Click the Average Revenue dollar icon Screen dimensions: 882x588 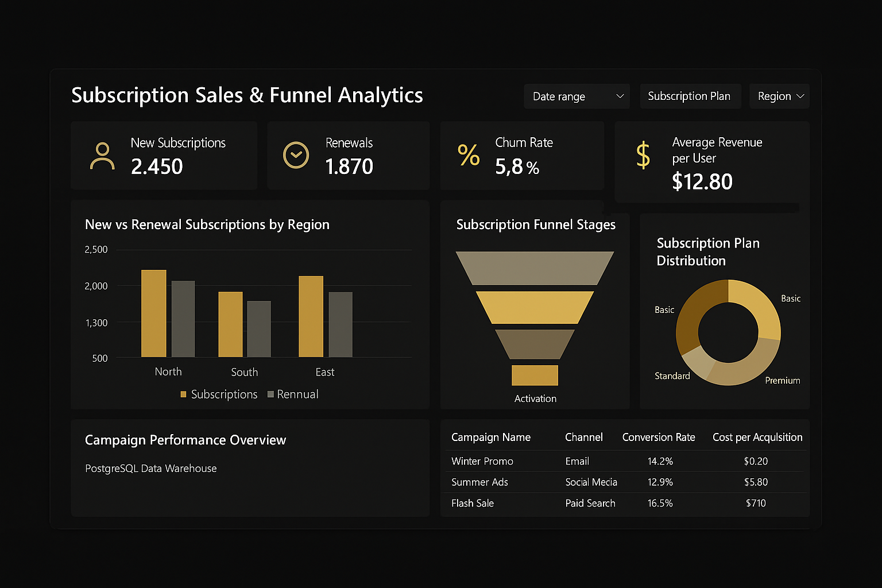click(643, 155)
